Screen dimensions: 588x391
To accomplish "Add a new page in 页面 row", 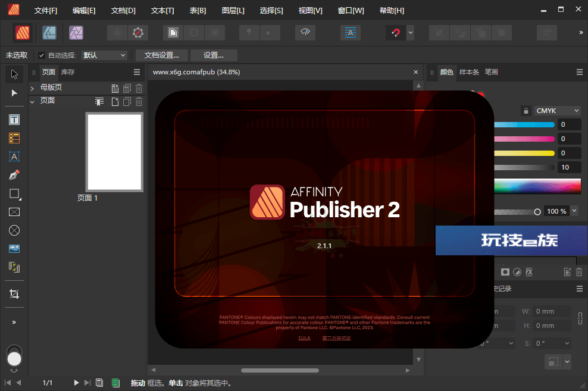I will [115, 102].
